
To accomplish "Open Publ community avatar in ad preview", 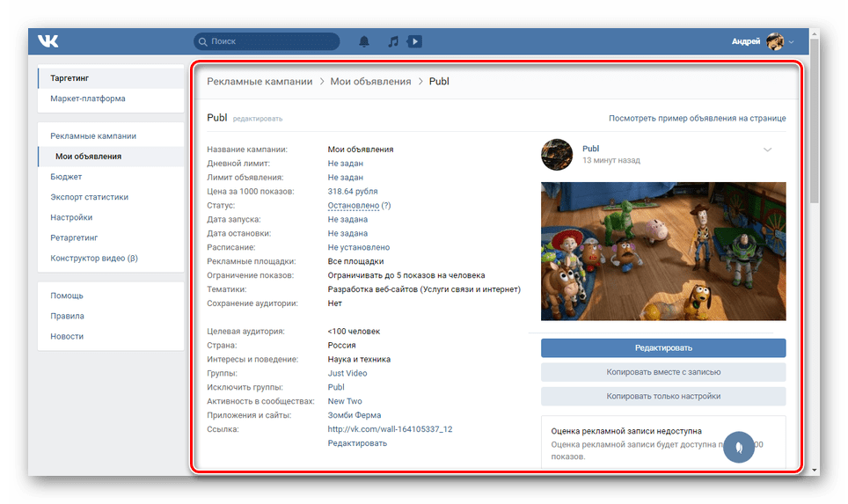I will click(557, 155).
